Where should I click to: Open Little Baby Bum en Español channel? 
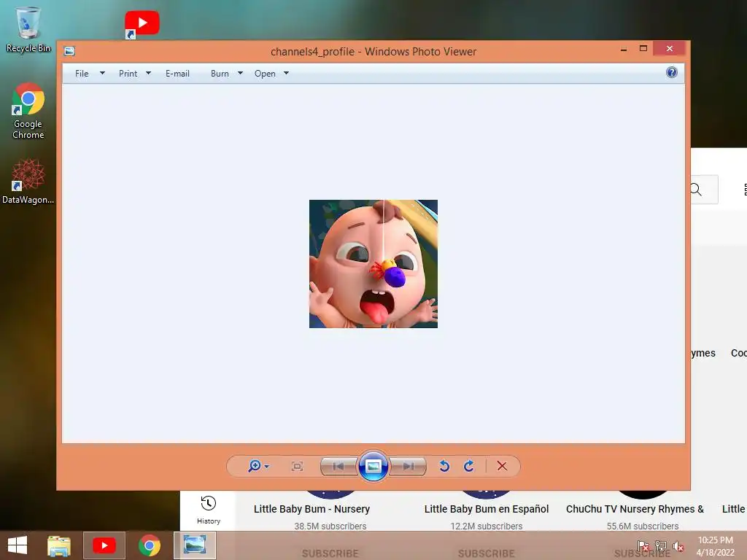(487, 508)
